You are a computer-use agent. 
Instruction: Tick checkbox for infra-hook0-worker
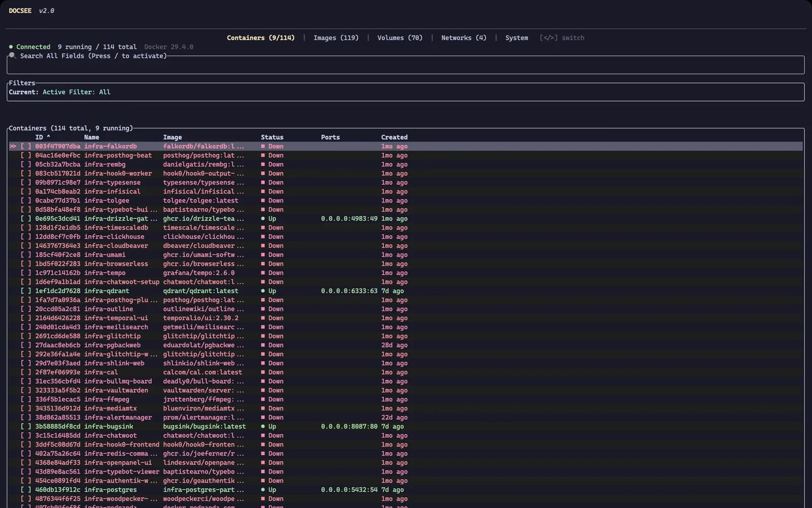tap(26, 173)
